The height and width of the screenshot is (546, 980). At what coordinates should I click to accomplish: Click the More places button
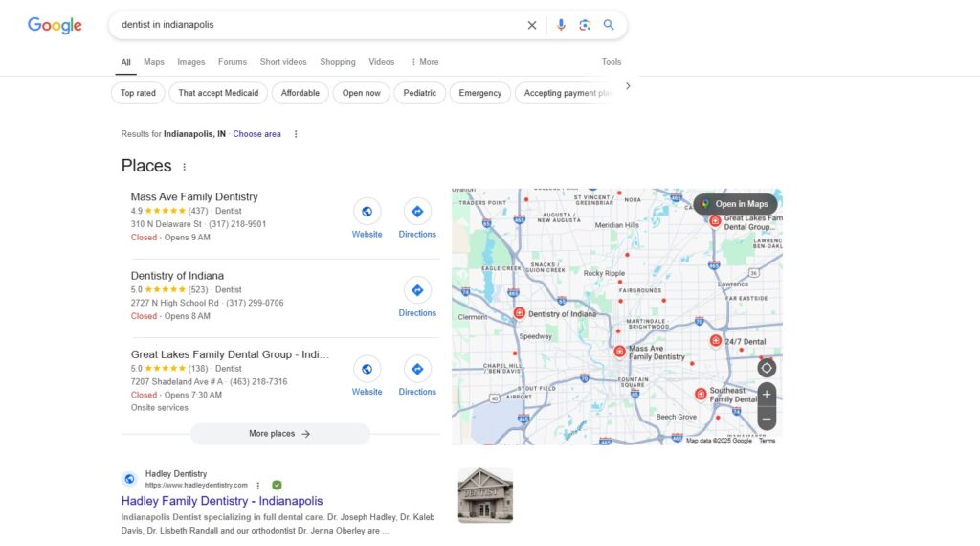(280, 433)
